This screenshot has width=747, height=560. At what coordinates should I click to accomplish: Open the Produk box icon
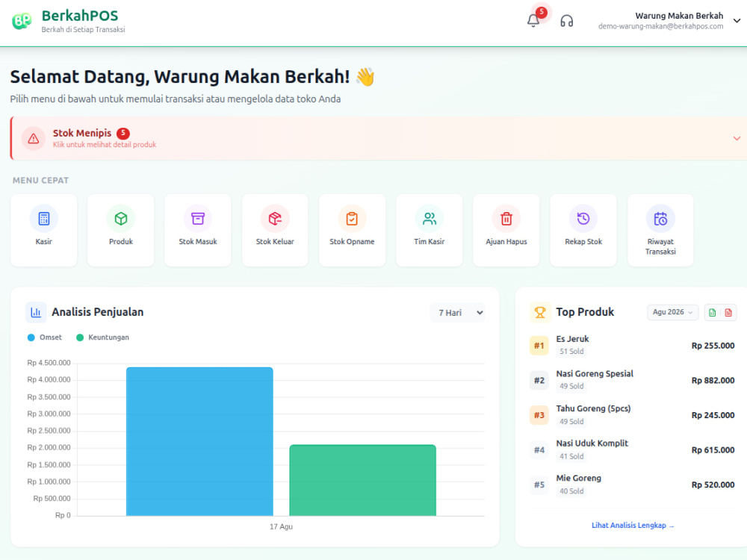[121, 219]
